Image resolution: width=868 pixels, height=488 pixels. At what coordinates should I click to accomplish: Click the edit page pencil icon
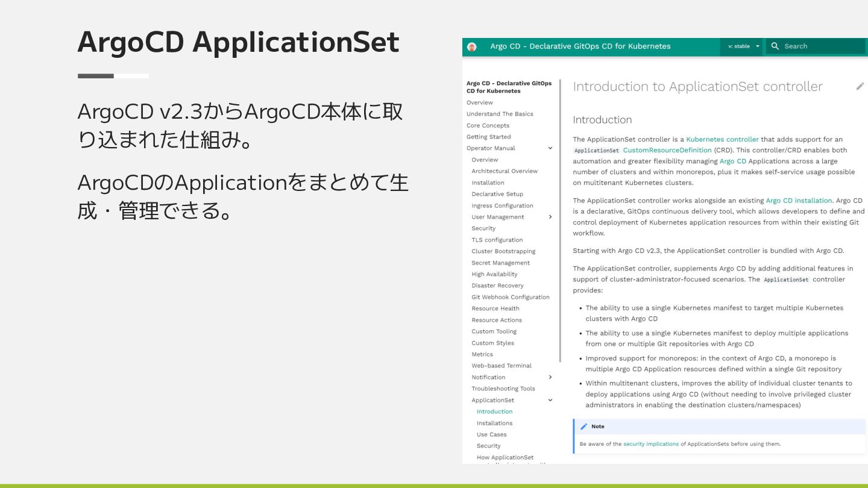[x=860, y=86]
